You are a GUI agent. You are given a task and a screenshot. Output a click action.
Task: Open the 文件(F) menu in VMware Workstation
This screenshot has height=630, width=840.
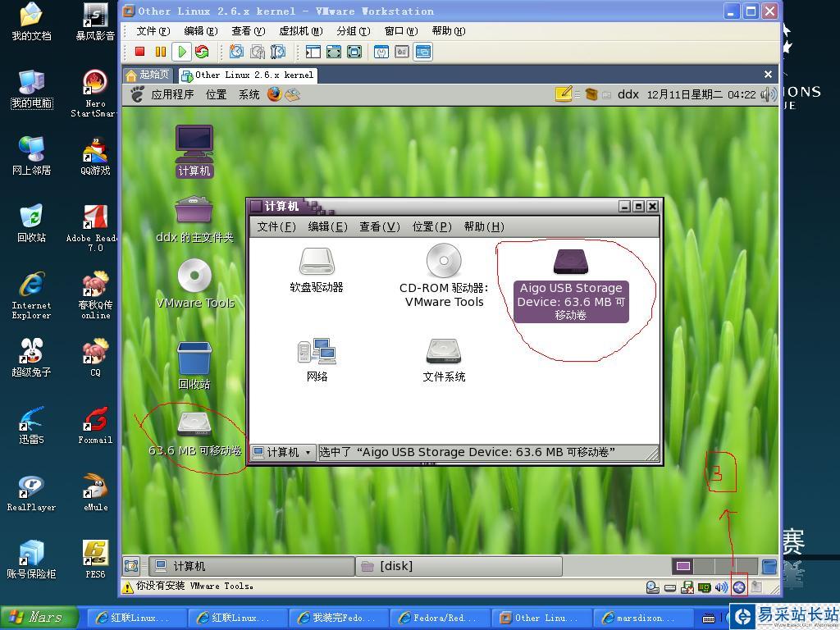pos(153,31)
